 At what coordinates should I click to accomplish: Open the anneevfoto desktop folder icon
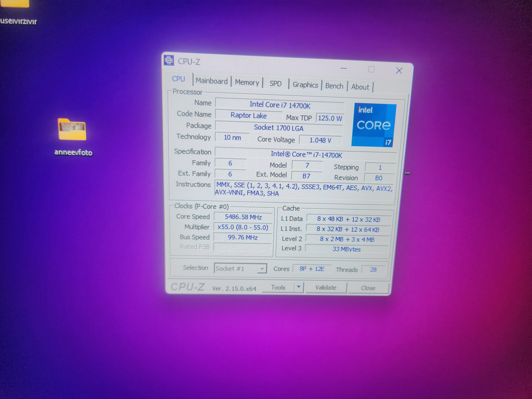point(72,129)
